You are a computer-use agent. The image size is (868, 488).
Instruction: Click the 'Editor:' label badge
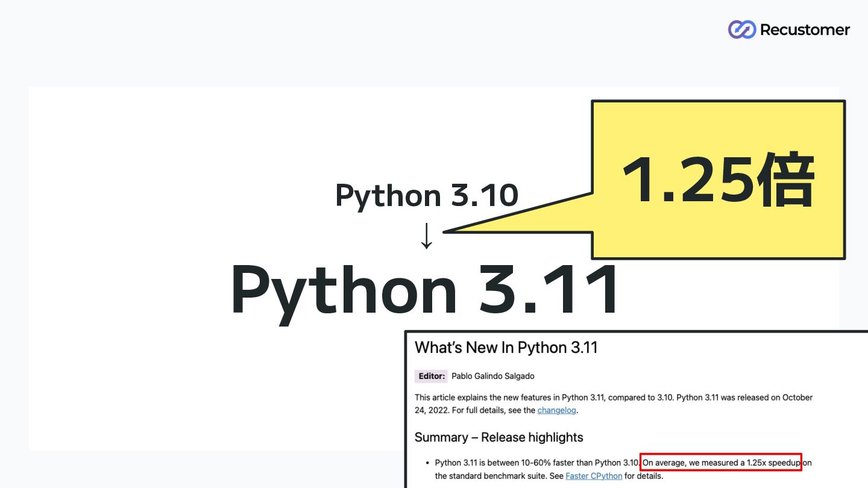coord(431,376)
